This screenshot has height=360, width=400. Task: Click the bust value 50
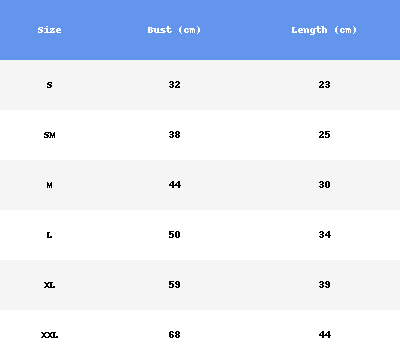pos(174,235)
